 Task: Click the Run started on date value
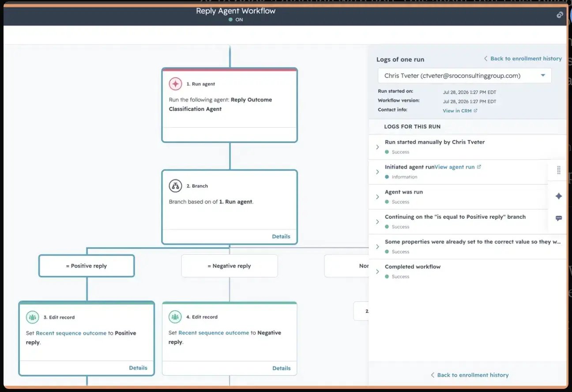point(470,92)
